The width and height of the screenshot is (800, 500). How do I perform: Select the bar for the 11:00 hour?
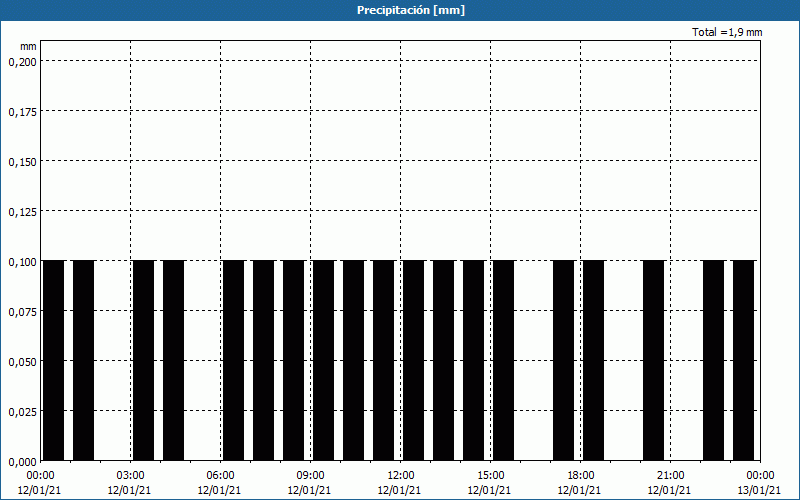384,360
